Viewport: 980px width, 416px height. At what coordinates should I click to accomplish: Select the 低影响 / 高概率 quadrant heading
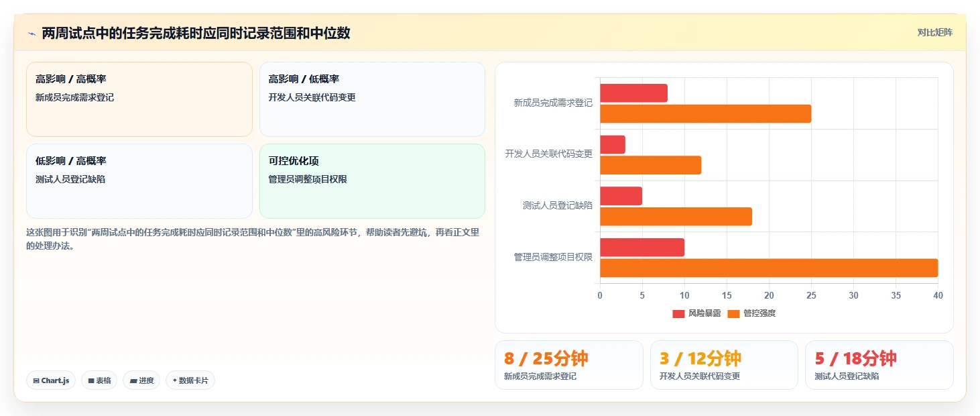coord(71,161)
